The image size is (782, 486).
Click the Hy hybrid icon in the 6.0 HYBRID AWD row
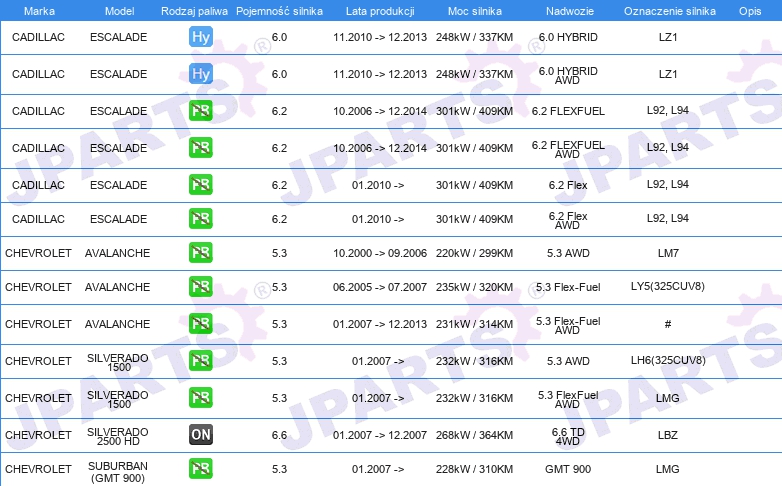coord(200,74)
